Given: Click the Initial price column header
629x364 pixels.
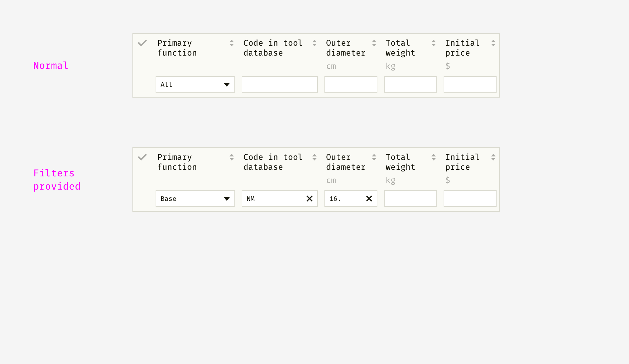Looking at the screenshot, I should 462,48.
